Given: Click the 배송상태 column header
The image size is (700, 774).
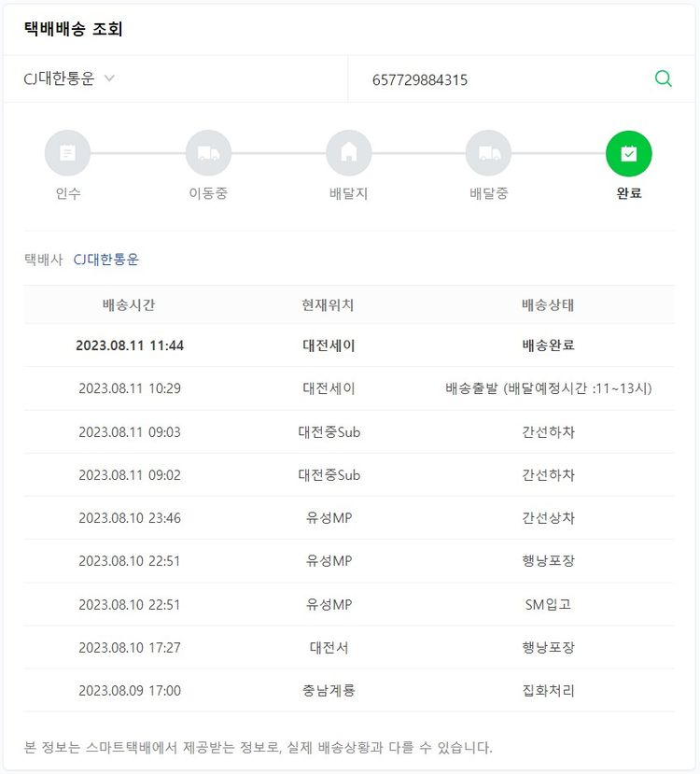Looking at the screenshot, I should tap(548, 305).
